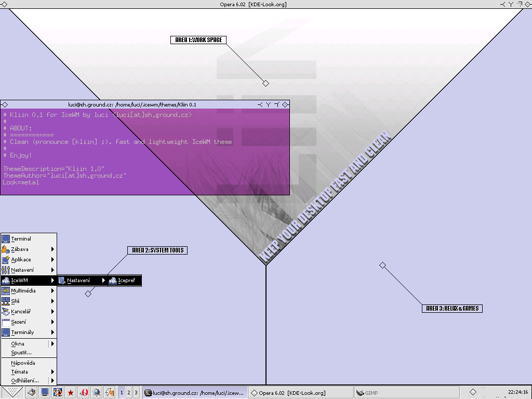Expand the Zábava submenu arrow
The image size is (532, 399).
pyautogui.click(x=52, y=249)
